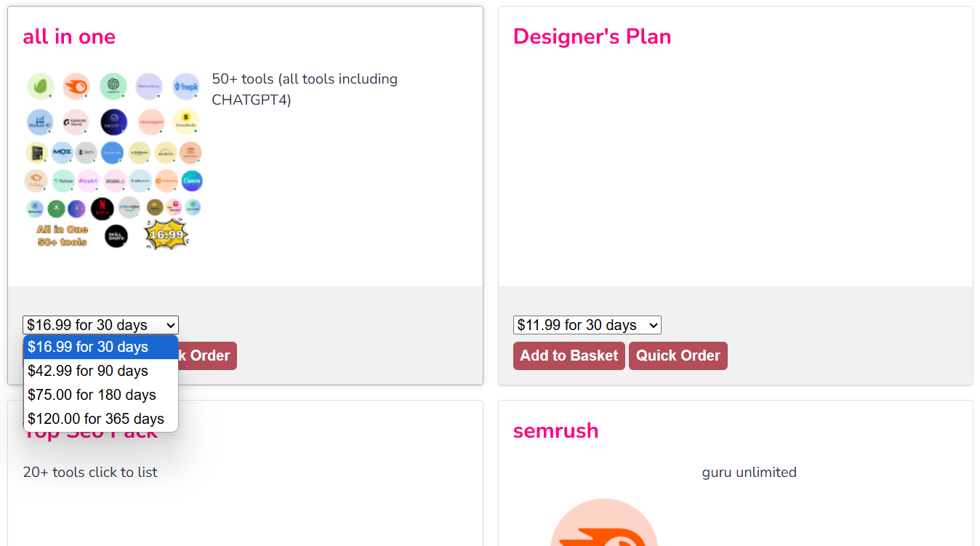Choose the $16.99 for 30 days option

[100, 348]
